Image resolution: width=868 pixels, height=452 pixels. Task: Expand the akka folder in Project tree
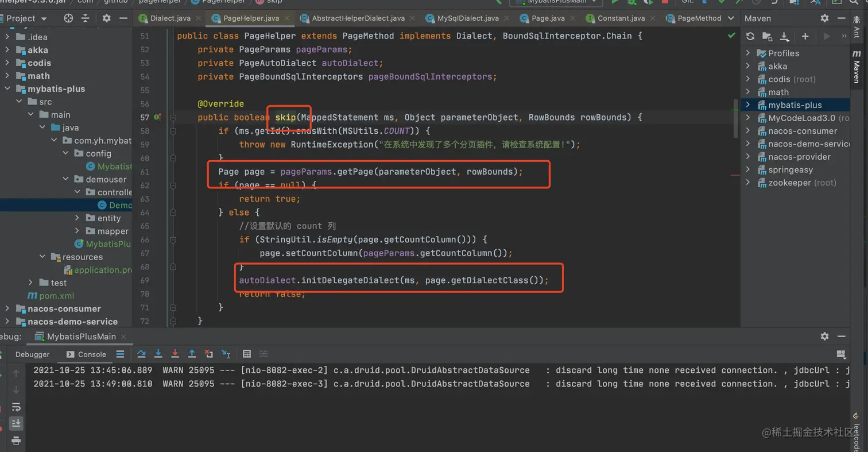(x=7, y=50)
